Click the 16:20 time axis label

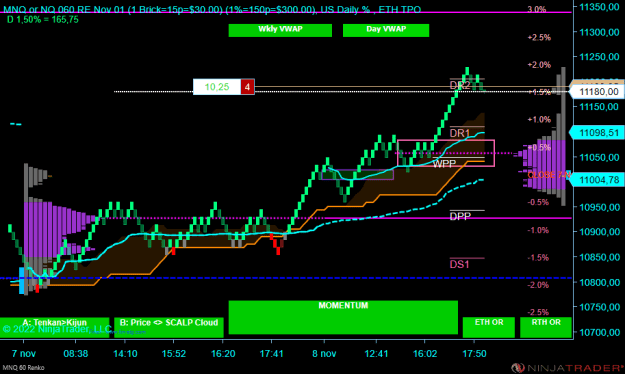(223, 354)
